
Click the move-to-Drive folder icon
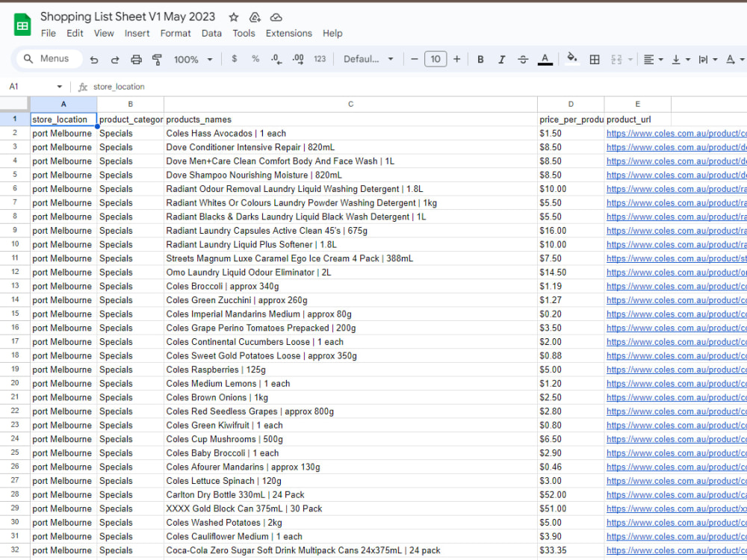pyautogui.click(x=255, y=18)
